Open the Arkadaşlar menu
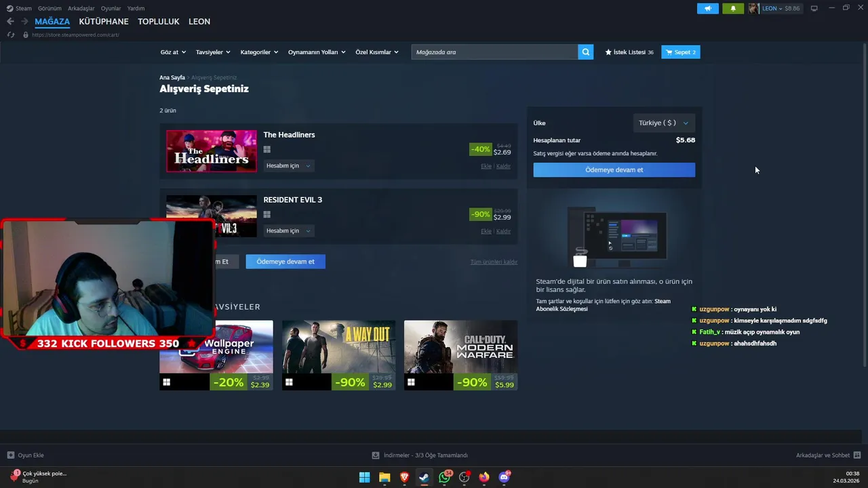The height and width of the screenshot is (488, 868). tap(81, 9)
